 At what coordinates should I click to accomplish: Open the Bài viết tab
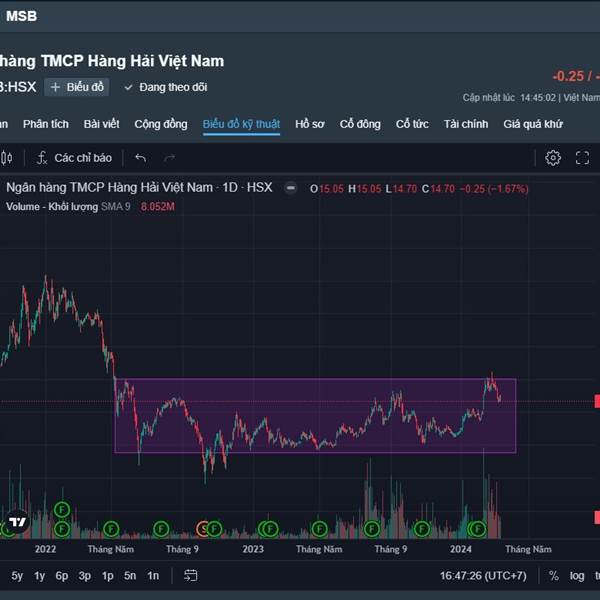101,124
